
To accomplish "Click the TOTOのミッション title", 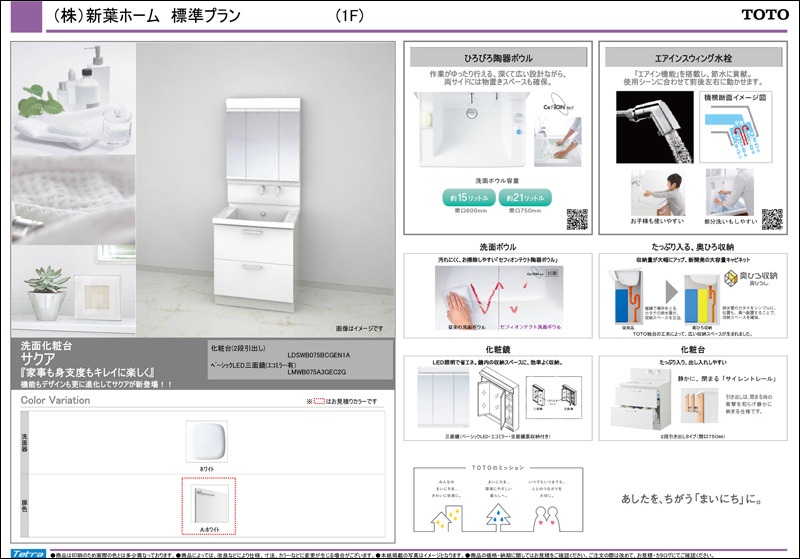I will click(497, 467).
